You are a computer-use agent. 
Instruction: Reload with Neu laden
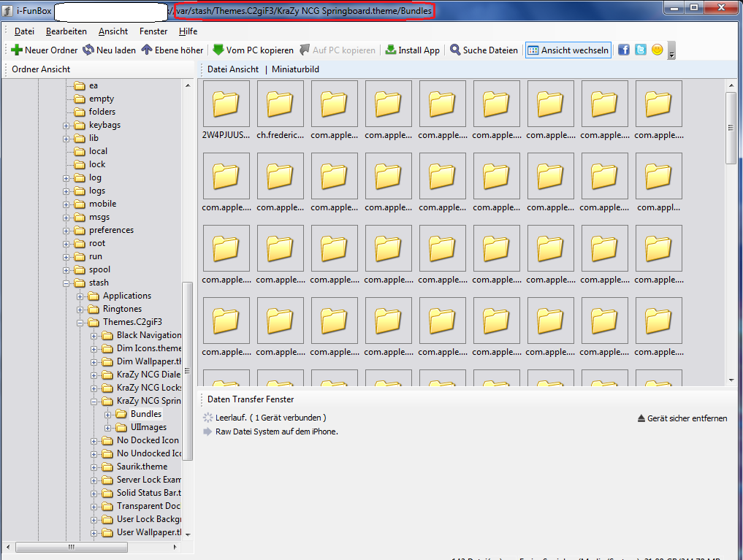coord(109,50)
